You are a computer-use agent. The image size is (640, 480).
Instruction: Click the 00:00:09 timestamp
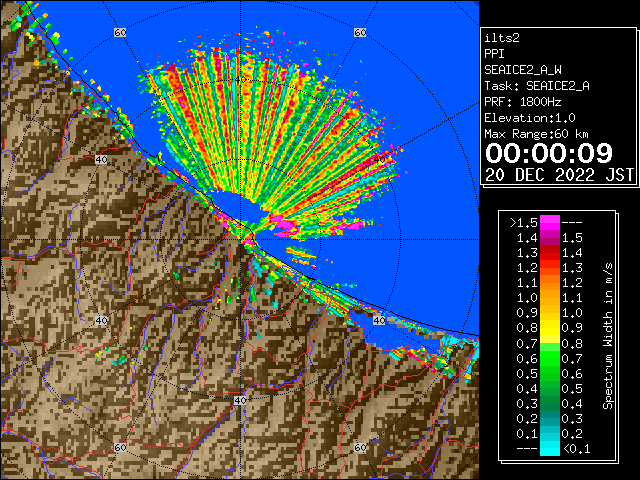point(549,153)
